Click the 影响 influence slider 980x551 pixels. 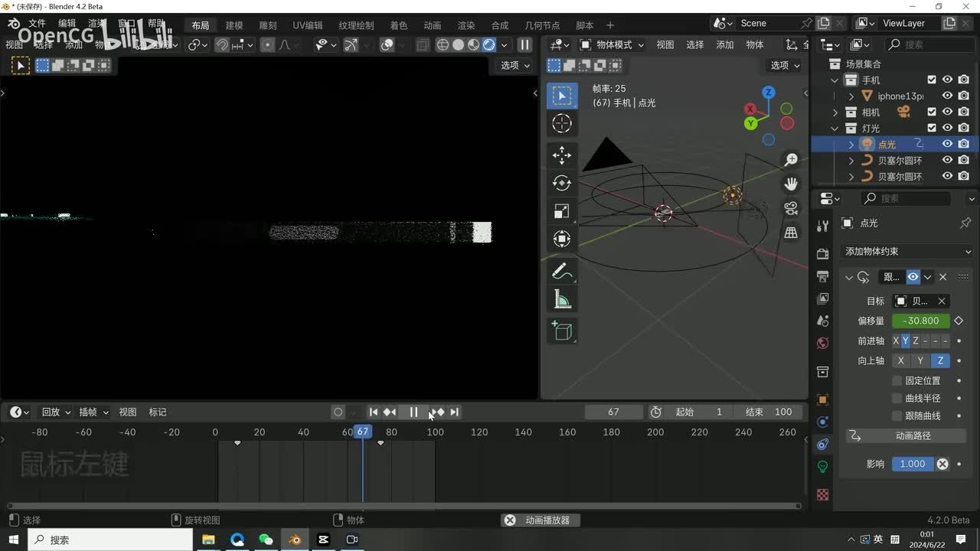[x=912, y=464]
